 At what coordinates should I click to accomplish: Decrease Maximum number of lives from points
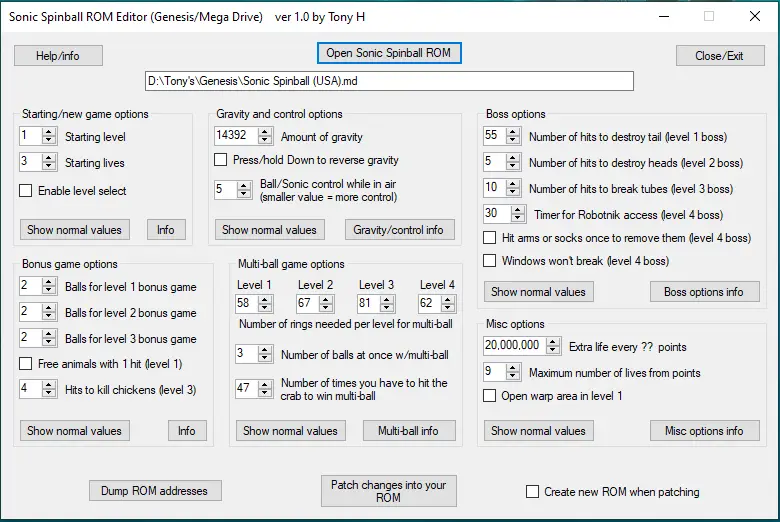(513, 376)
